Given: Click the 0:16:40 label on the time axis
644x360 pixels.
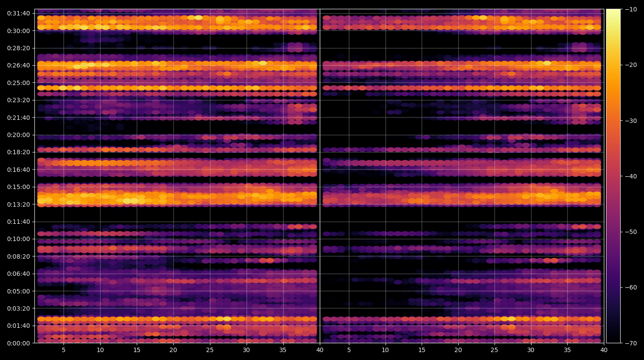Looking at the screenshot, I should [x=19, y=170].
